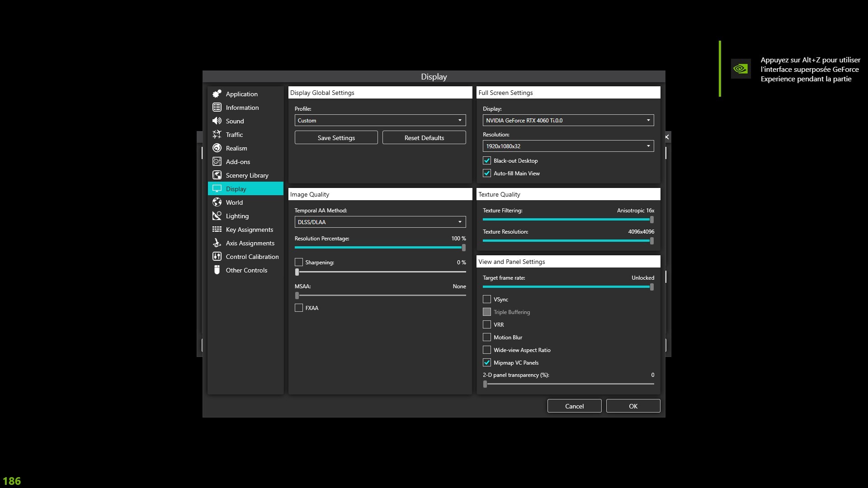Click the NVIDIA GeForce Experience overlay icon

click(x=741, y=69)
